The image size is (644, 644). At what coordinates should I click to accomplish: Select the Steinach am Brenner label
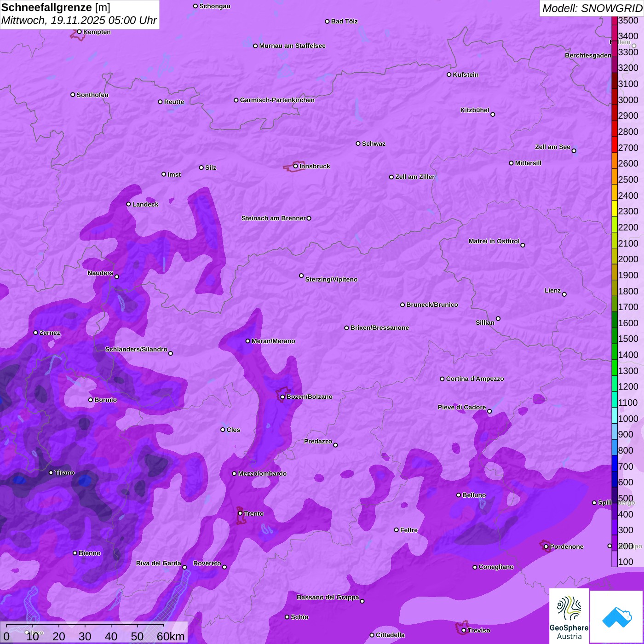tap(274, 218)
